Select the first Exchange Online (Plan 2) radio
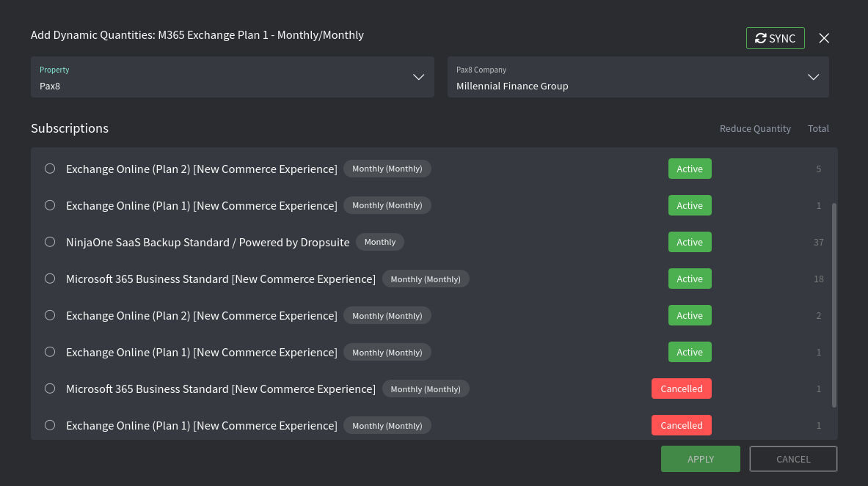Viewport: 868px width, 486px height. pos(50,169)
